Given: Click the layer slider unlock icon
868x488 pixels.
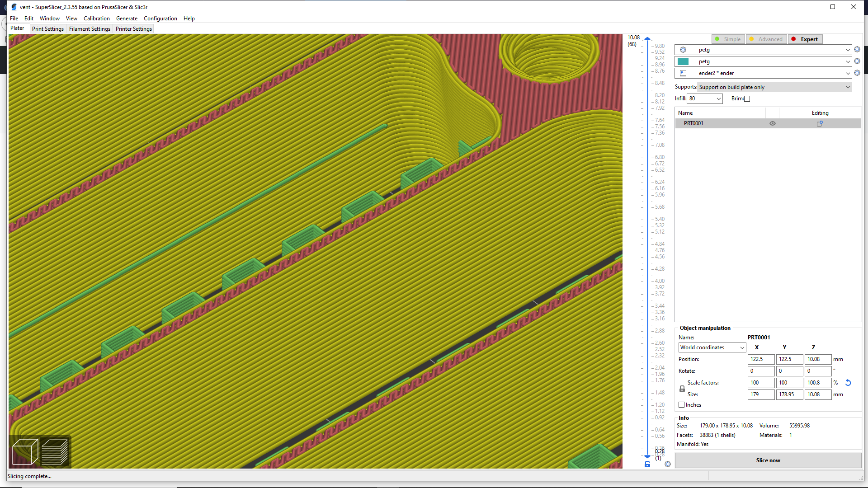Looking at the screenshot, I should [x=647, y=464].
